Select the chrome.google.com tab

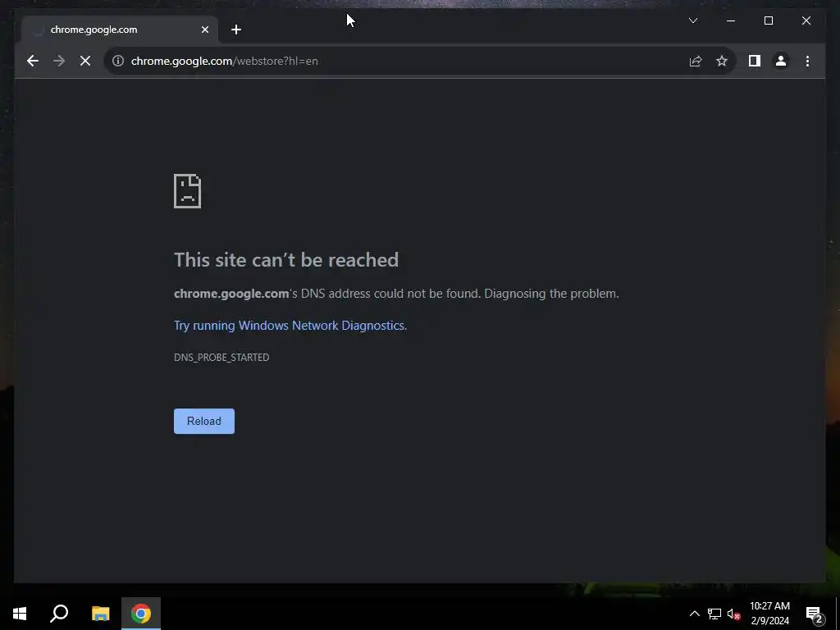[x=120, y=30]
